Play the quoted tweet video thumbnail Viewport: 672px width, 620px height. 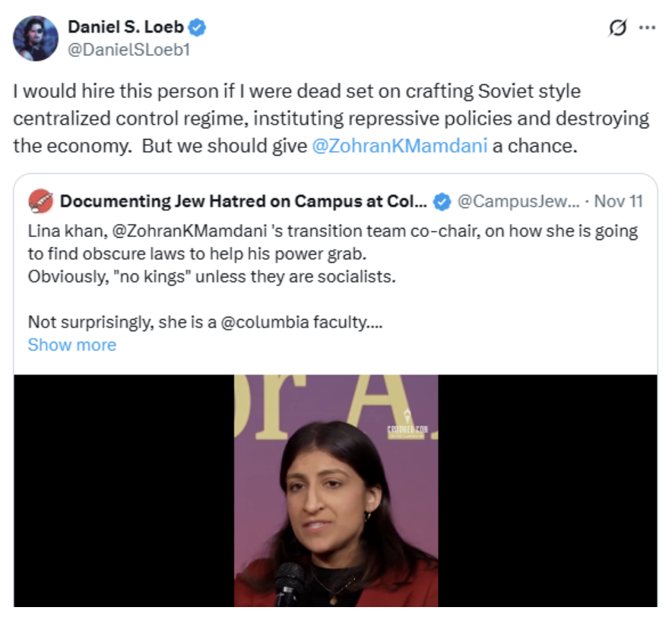coord(335,490)
